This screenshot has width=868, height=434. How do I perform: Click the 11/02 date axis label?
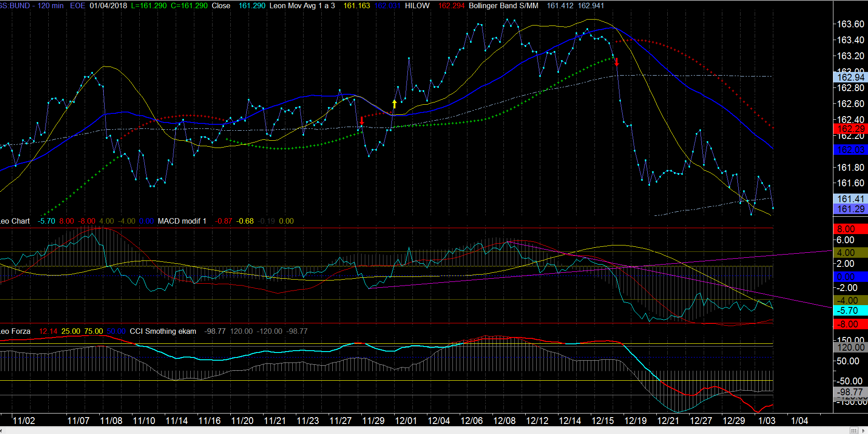click(x=24, y=421)
